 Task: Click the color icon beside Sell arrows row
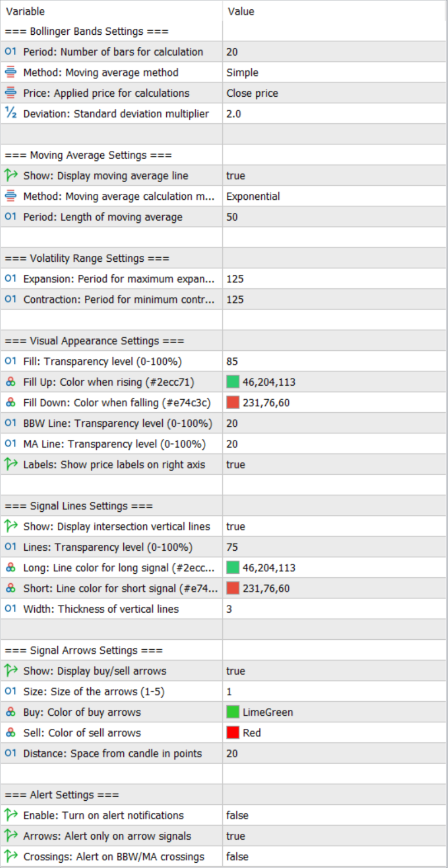pos(11,733)
